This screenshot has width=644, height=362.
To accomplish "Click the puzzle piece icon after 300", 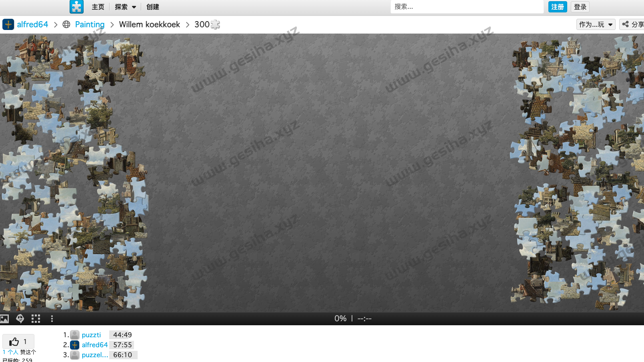I will click(x=215, y=24).
